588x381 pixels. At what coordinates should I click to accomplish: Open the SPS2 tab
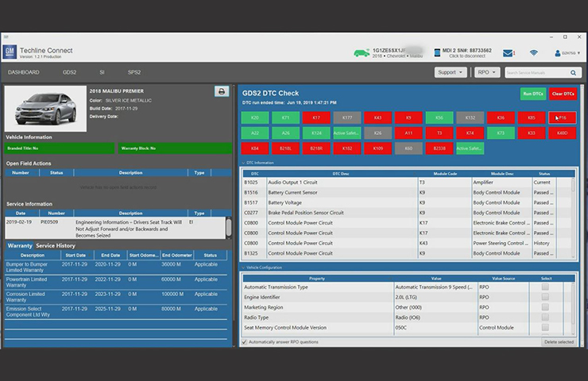point(134,72)
